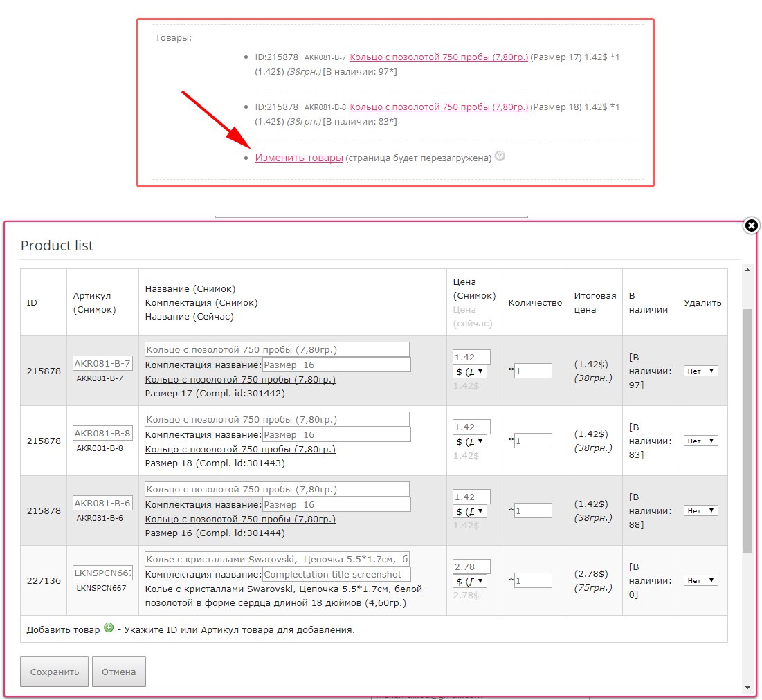Open currency dropdown for product 227136
This screenshot has width=762, height=700.
tap(470, 581)
